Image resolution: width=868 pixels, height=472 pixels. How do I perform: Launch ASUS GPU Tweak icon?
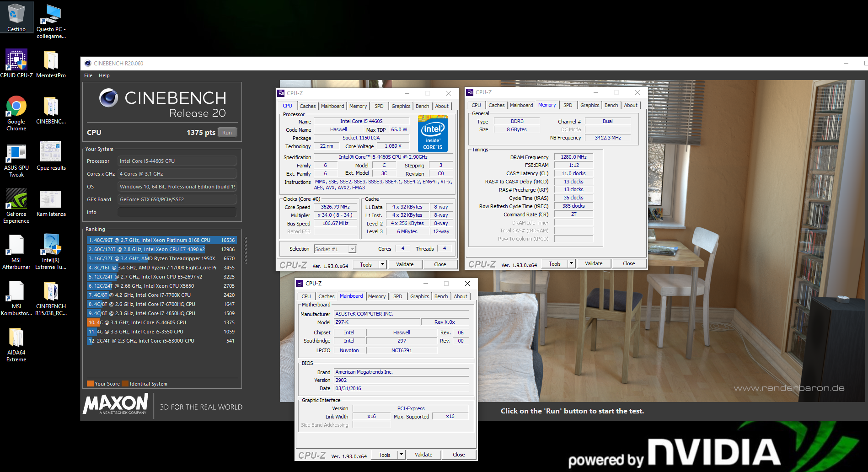click(x=16, y=160)
